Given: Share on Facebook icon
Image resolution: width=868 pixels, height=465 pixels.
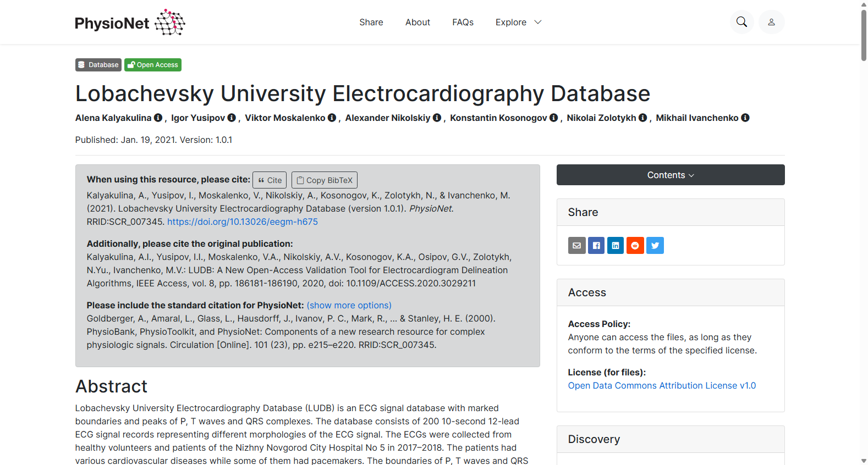Looking at the screenshot, I should pos(596,245).
